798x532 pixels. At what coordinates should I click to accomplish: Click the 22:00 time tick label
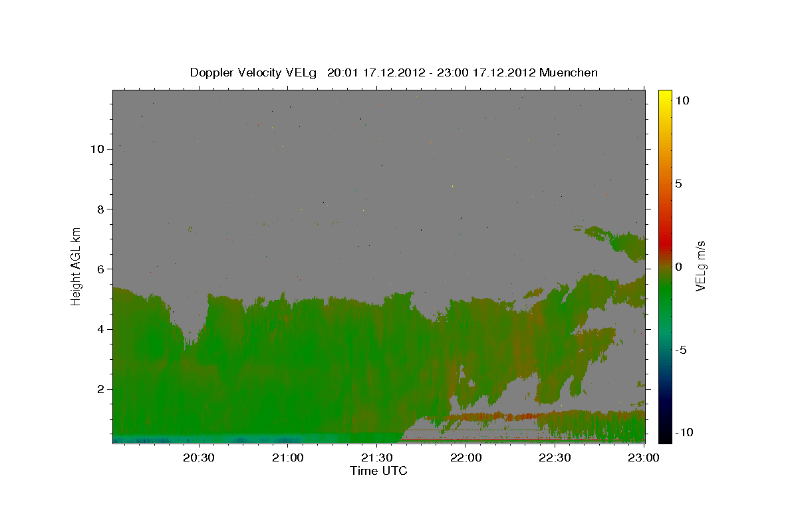tap(466, 458)
